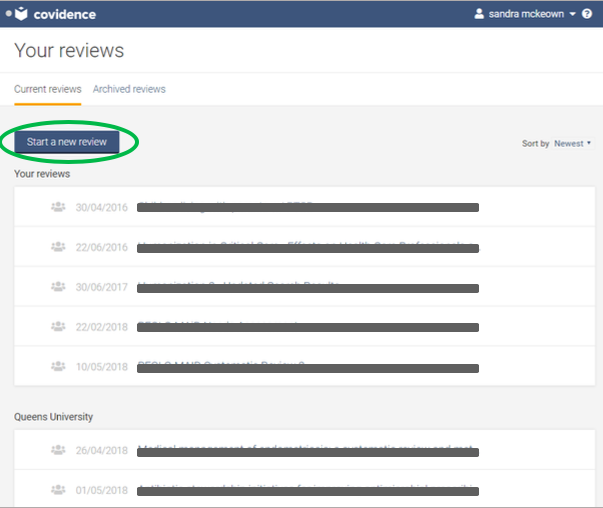This screenshot has width=603, height=508.
Task: Click the user profile icon
Action: [479, 14]
